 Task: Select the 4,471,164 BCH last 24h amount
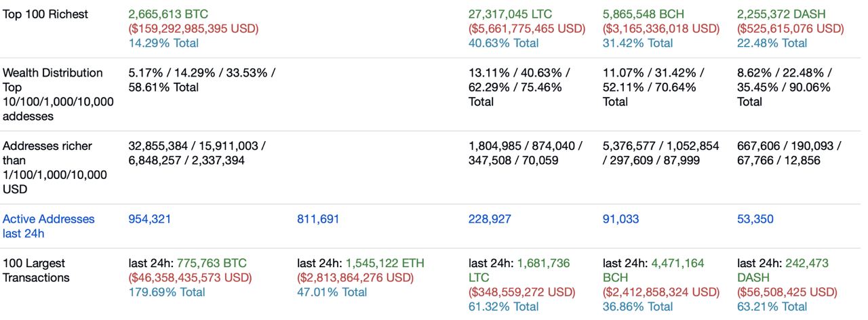653,271
